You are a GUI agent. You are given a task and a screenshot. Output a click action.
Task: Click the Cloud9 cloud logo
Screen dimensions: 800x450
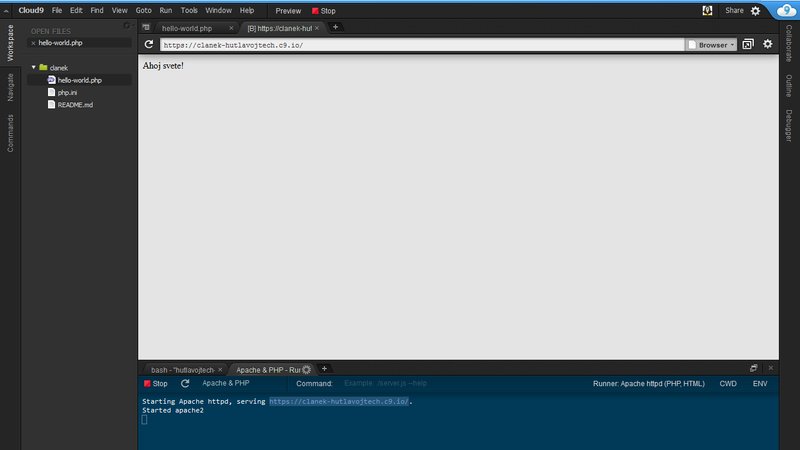pos(786,10)
